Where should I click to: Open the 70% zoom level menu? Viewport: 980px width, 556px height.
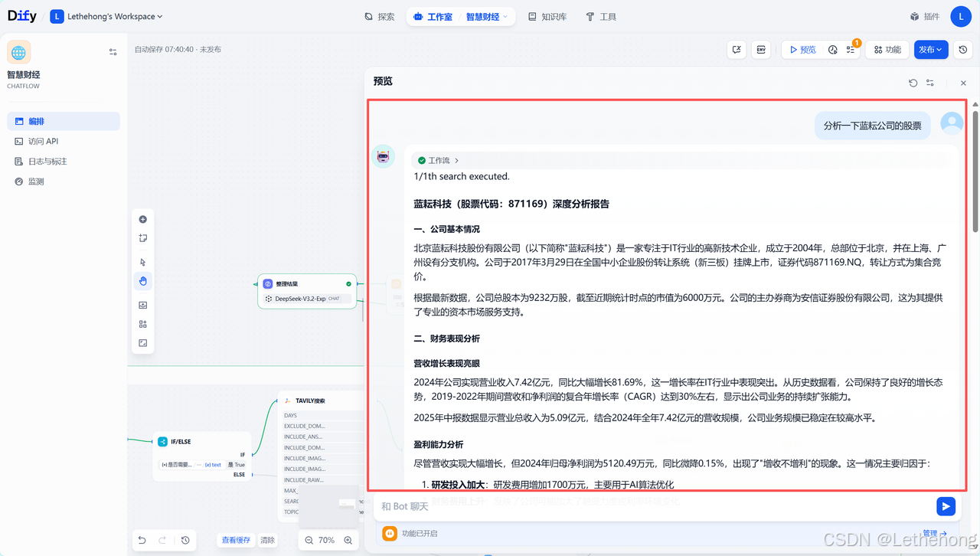pyautogui.click(x=327, y=540)
